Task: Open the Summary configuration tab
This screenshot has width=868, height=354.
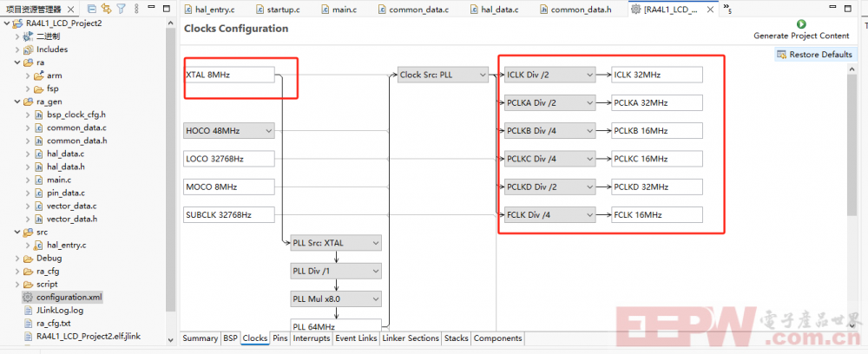Action: click(200, 338)
